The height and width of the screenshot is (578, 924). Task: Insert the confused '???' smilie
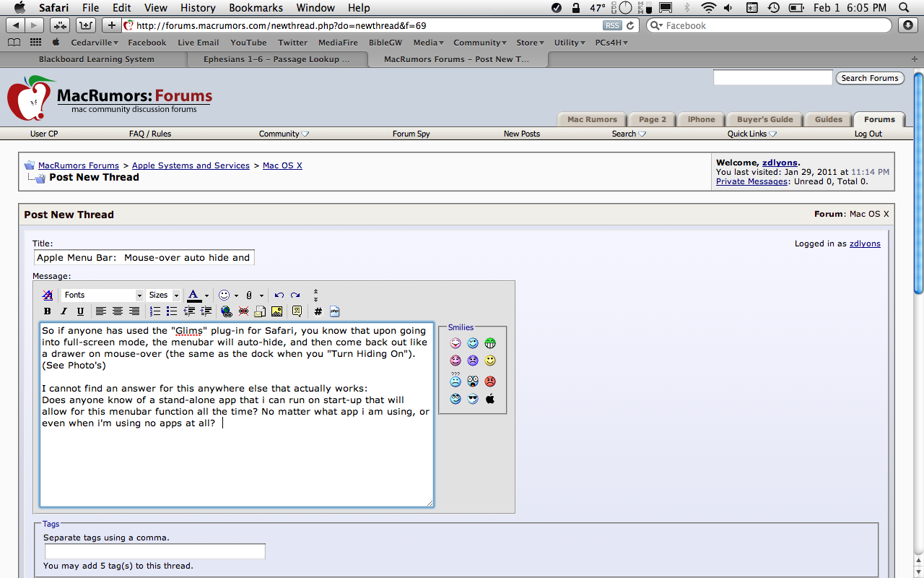tap(456, 379)
